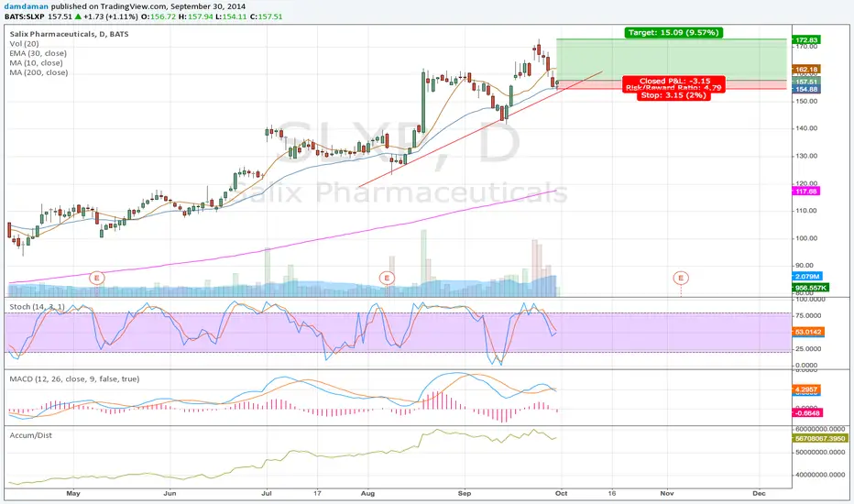
Task: Select the Stoch (14, 3, 1) pane label
Action: point(37,307)
